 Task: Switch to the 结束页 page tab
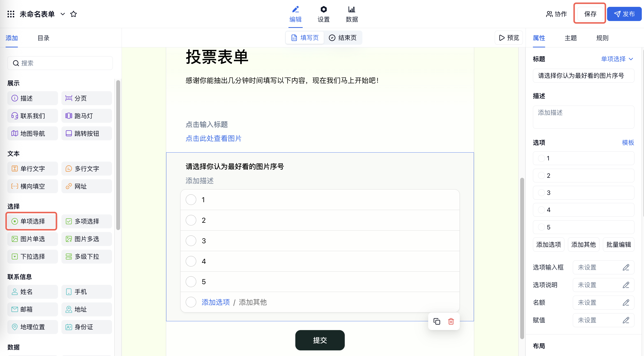[x=343, y=38]
